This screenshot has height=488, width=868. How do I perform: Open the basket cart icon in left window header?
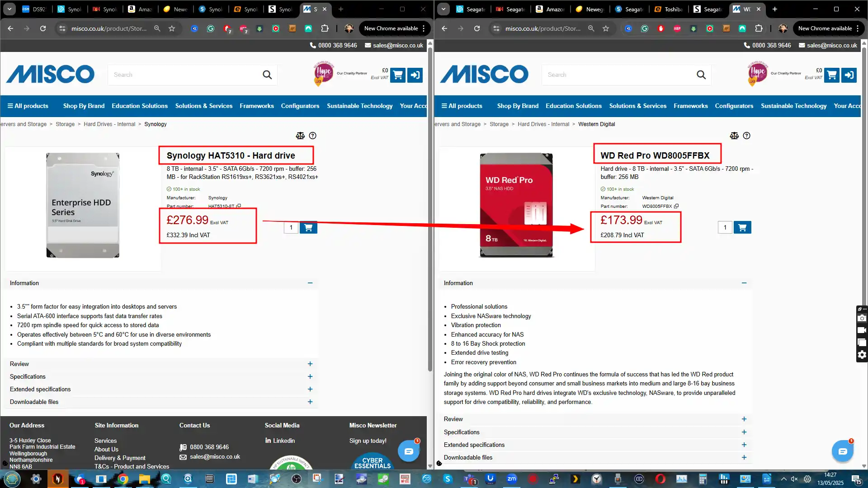(x=398, y=75)
